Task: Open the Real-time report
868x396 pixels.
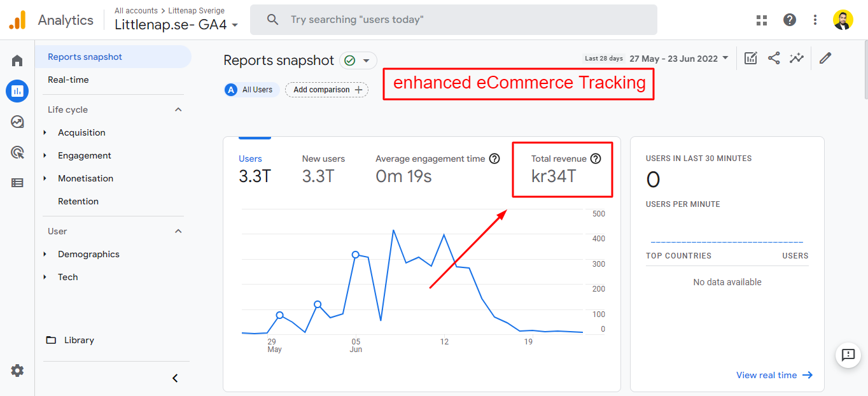Action: pyautogui.click(x=68, y=80)
